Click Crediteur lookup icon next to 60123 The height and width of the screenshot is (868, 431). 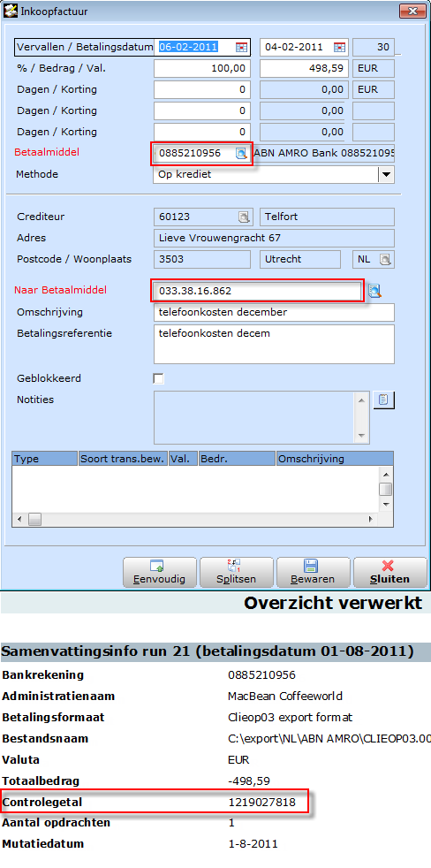tap(244, 217)
